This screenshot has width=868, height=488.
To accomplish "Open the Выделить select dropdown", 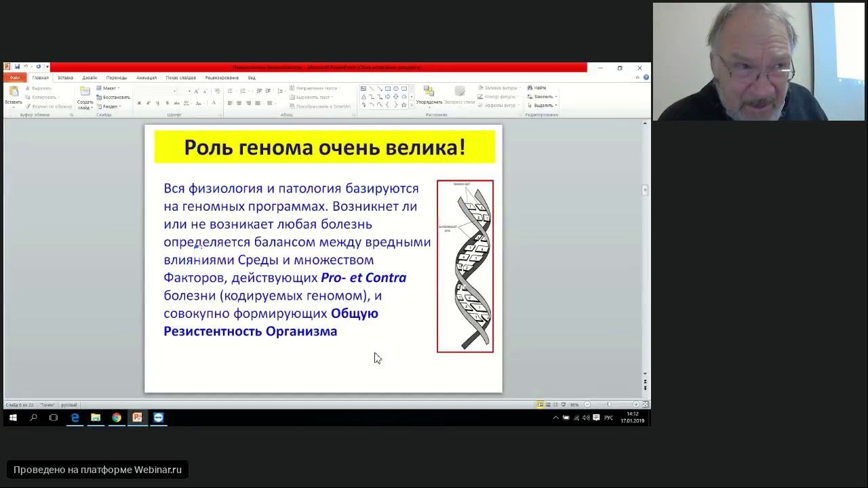I will (x=542, y=106).
